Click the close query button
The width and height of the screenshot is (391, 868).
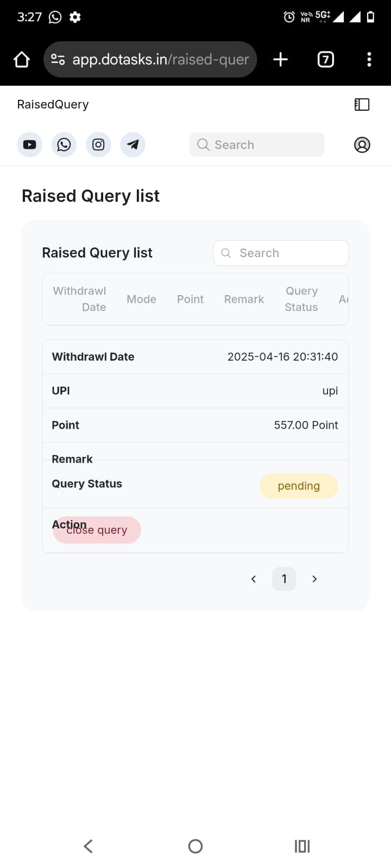point(97,530)
